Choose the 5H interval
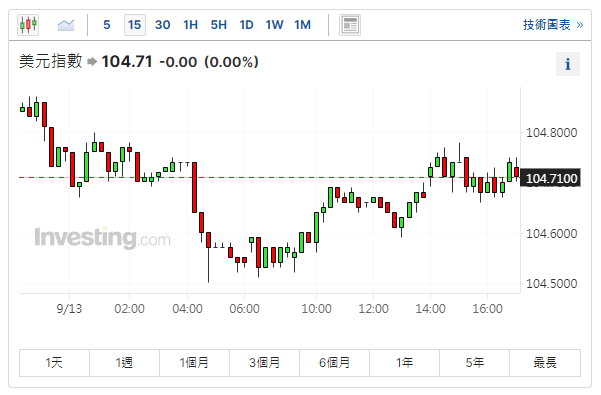The image size is (601, 395). pos(218,25)
